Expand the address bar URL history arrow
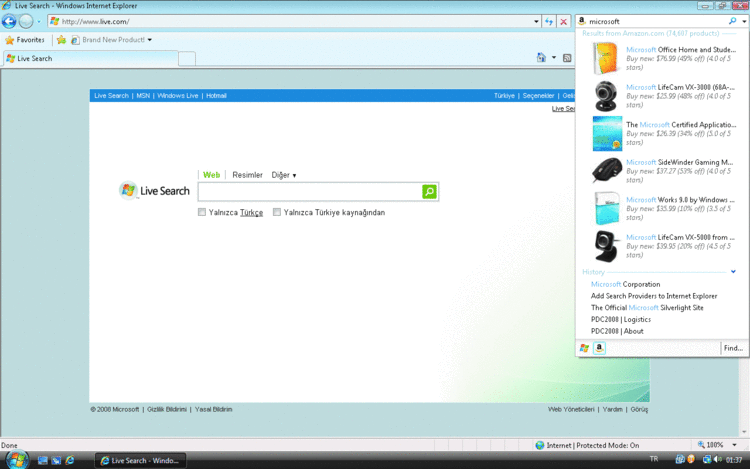 pyautogui.click(x=536, y=22)
